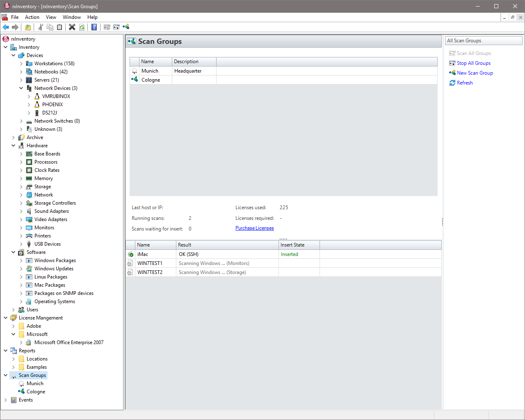The image size is (525, 420).
Task: Collapse the Network Devices (3) node
Action: click(21, 88)
